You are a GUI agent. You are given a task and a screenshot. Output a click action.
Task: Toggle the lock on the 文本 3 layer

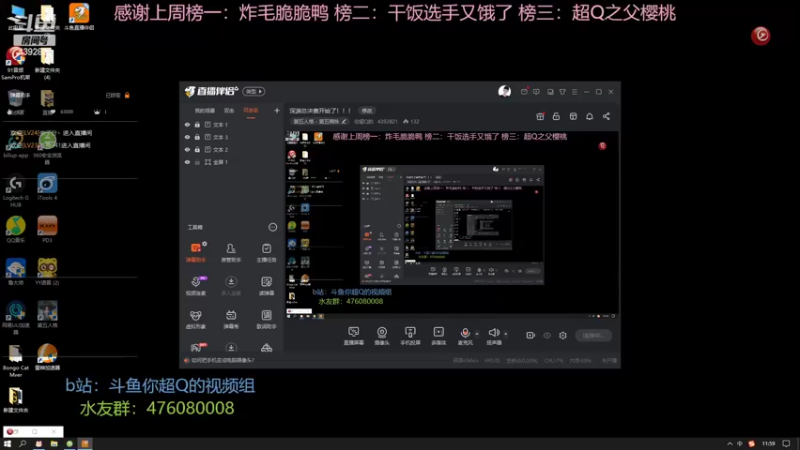tap(197, 137)
